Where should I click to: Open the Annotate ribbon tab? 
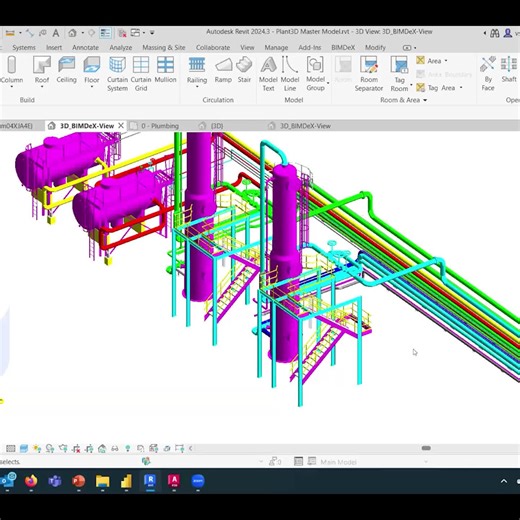point(85,48)
